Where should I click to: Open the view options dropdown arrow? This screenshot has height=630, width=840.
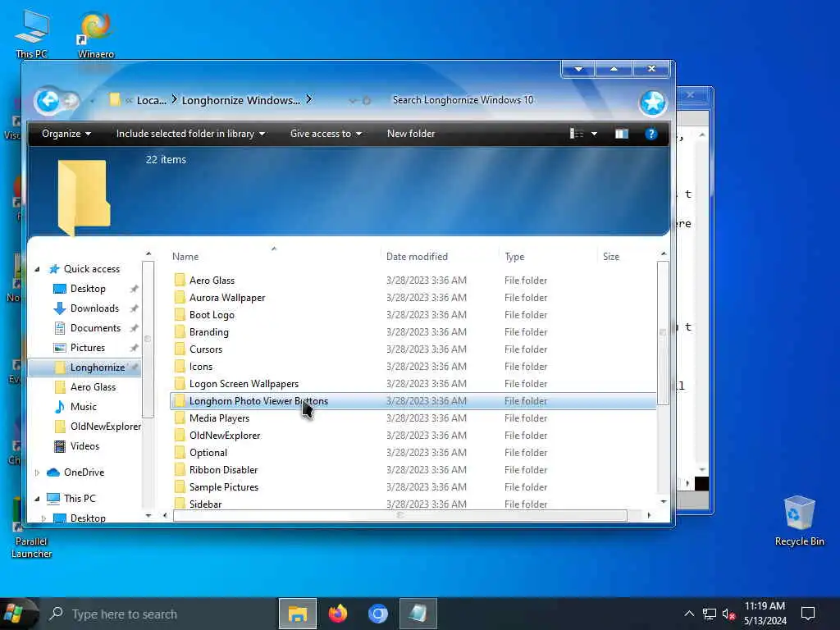point(594,134)
